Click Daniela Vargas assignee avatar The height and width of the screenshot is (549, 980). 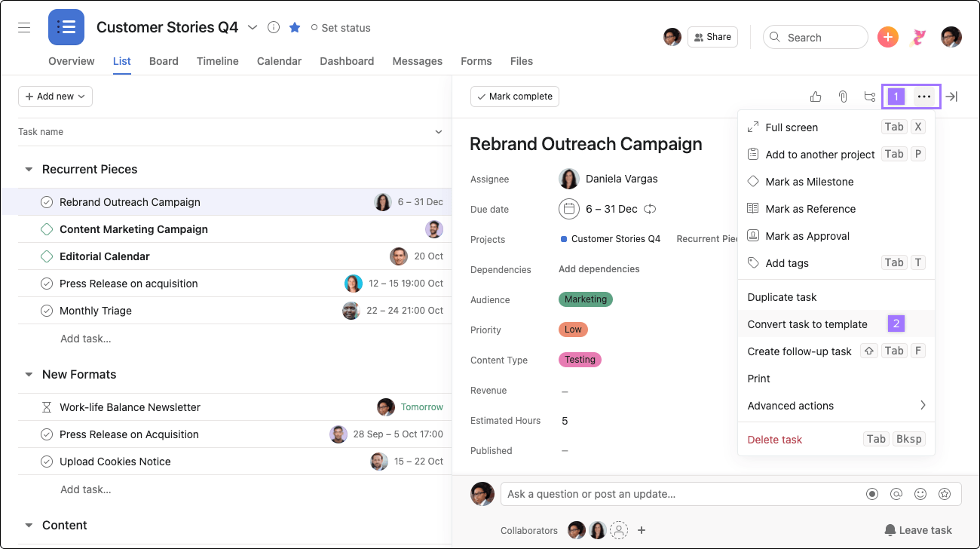pyautogui.click(x=568, y=179)
